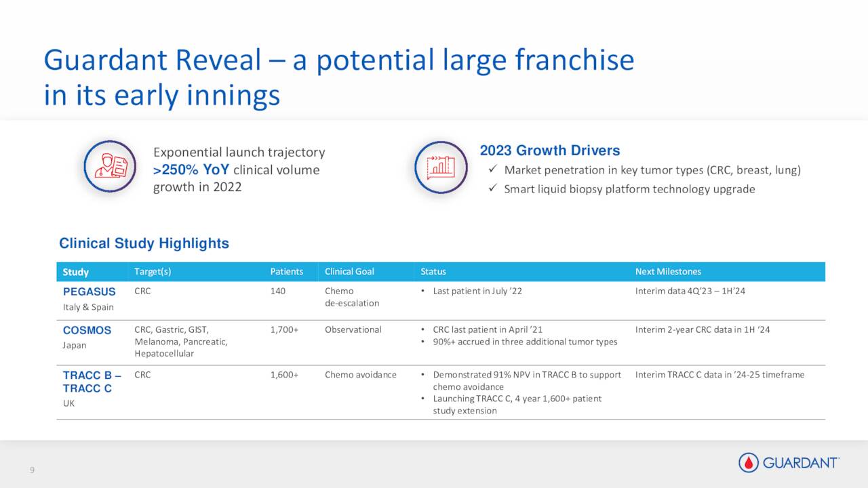Select the Study column header
868x488 pixels.
[x=76, y=272]
